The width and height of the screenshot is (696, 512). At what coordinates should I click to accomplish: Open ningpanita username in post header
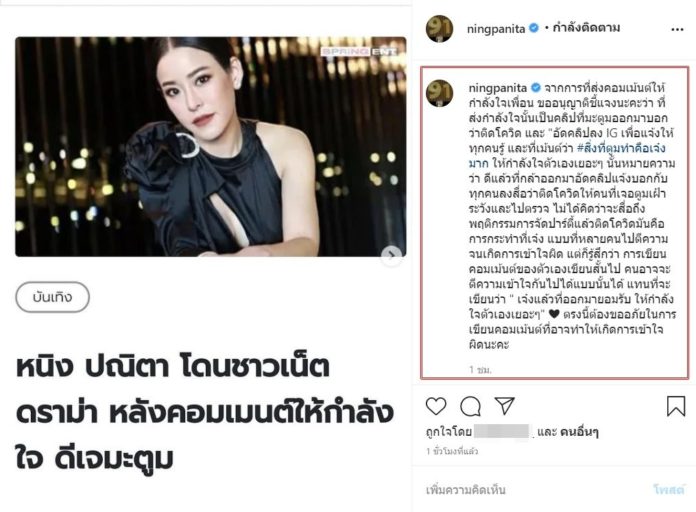point(496,29)
